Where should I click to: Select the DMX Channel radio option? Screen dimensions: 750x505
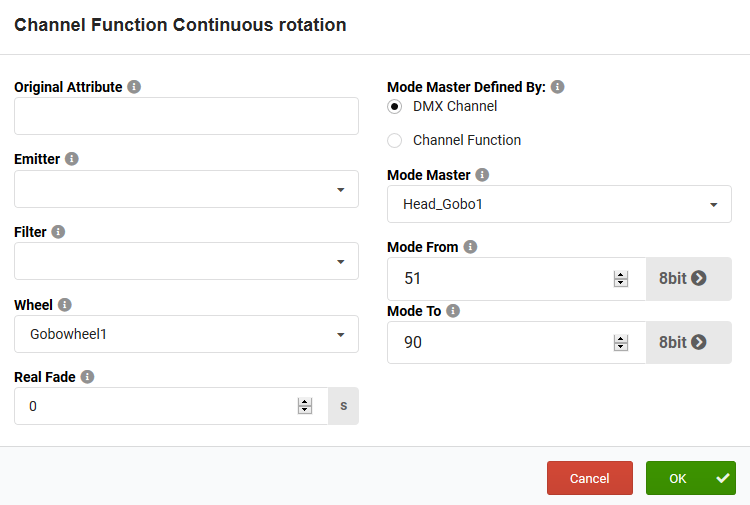pos(395,106)
